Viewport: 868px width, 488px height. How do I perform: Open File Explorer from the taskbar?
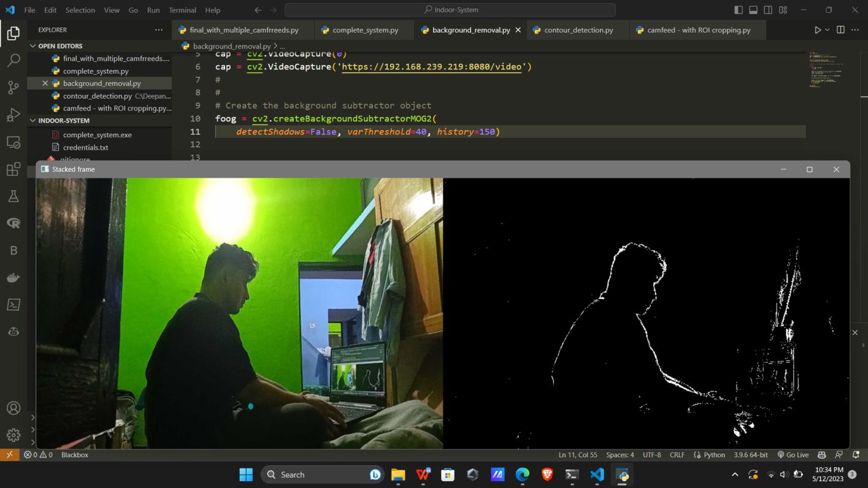[398, 475]
